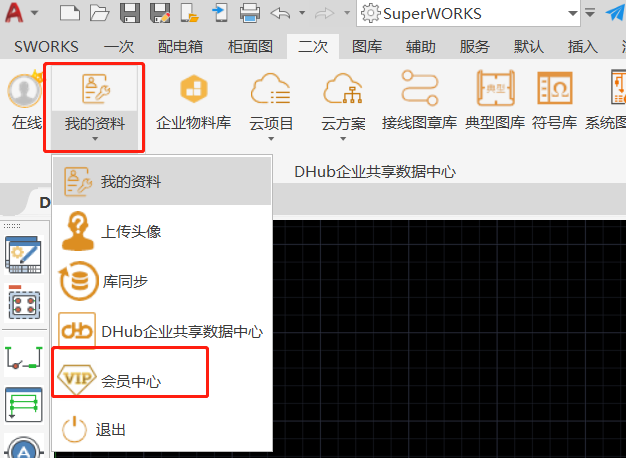Choose 退出 to log out
Viewport: 626px width, 458px height.
[162, 430]
